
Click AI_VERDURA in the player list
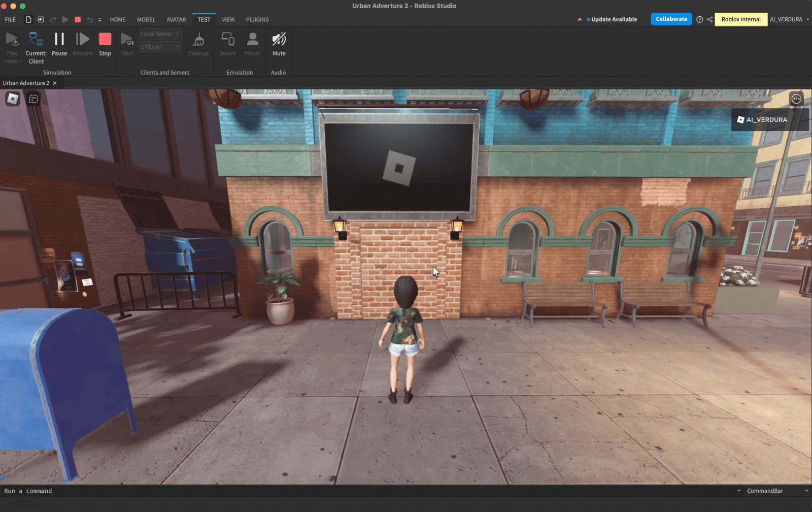tap(770, 120)
